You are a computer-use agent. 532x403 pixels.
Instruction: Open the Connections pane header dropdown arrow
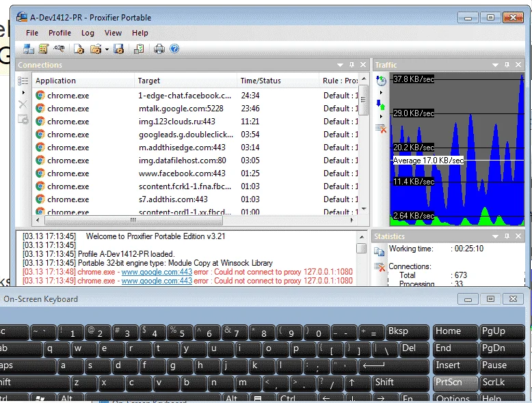pos(340,65)
